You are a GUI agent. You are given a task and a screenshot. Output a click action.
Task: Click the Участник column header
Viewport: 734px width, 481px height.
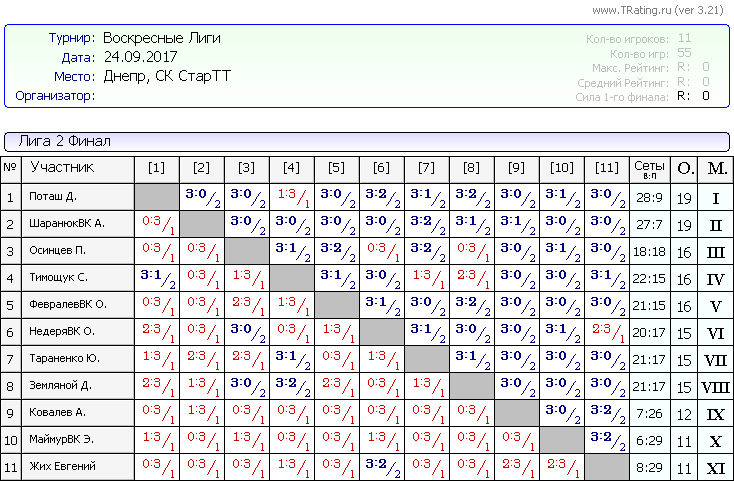coord(61,168)
